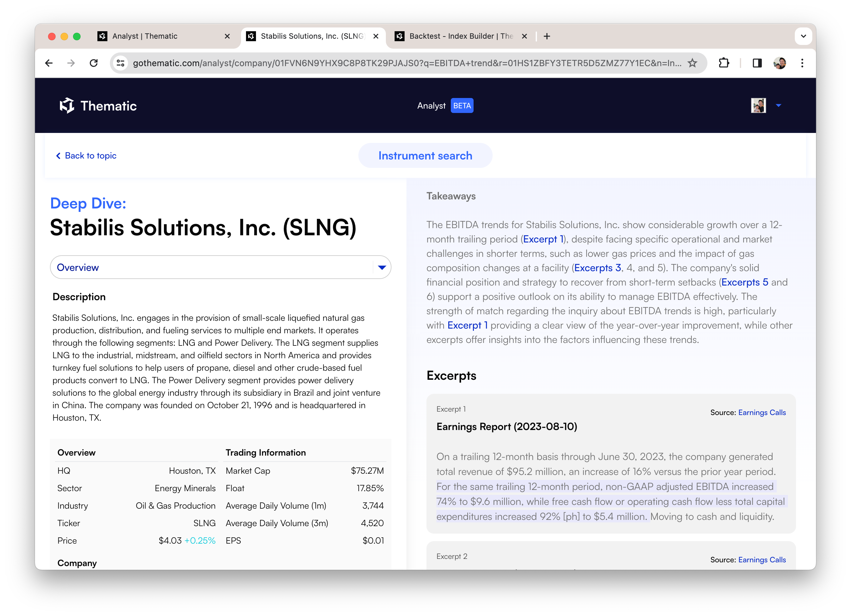
Task: Open the first Excerpt 1 link in Takeaways
Action: point(543,239)
